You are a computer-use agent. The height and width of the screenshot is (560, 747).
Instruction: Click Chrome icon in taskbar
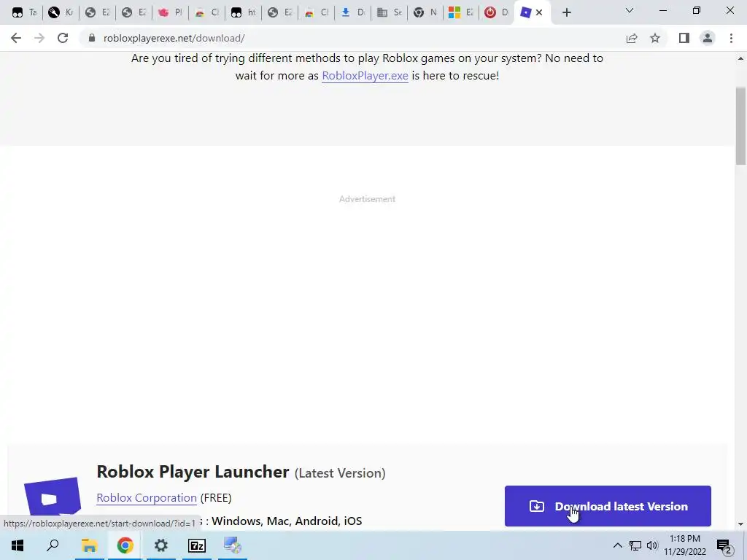pyautogui.click(x=125, y=545)
